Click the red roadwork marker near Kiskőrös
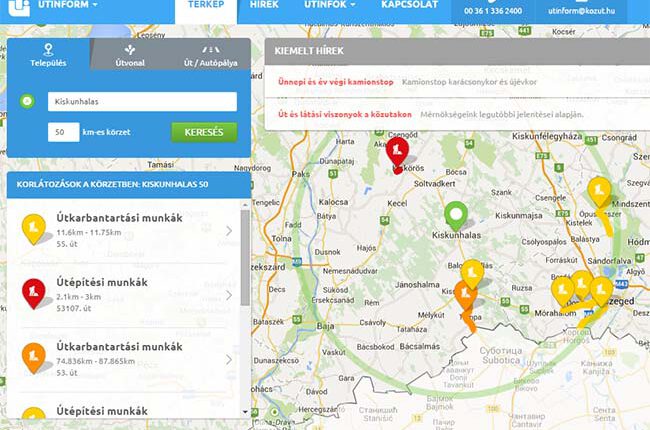Viewport: 650px width, 430px height. (x=398, y=155)
